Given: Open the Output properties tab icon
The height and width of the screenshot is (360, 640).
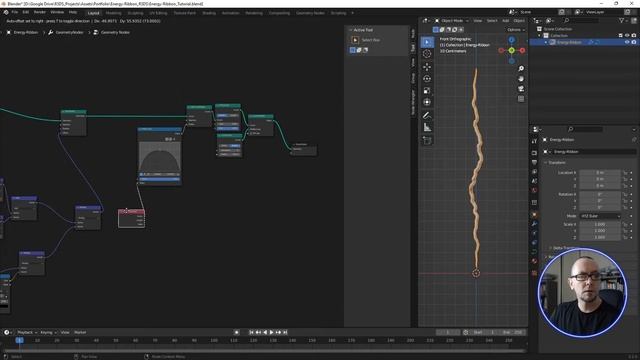Looking at the screenshot, I should click(534, 162).
